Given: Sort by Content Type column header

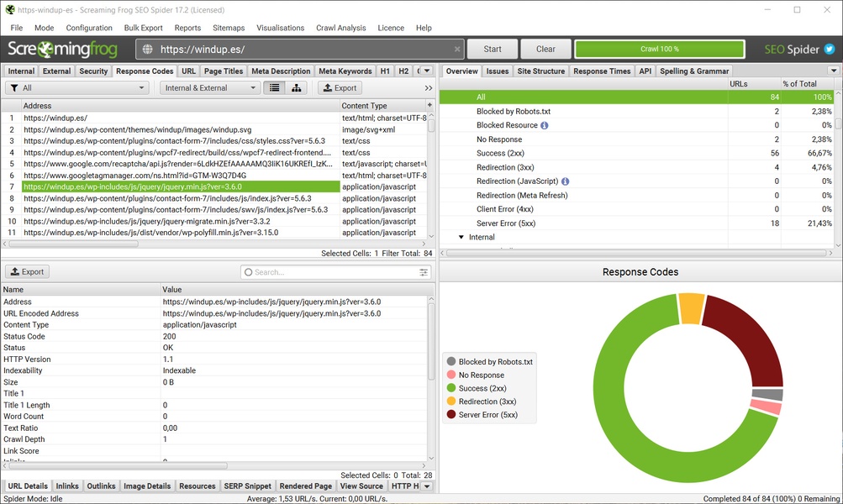Looking at the screenshot, I should click(x=382, y=106).
